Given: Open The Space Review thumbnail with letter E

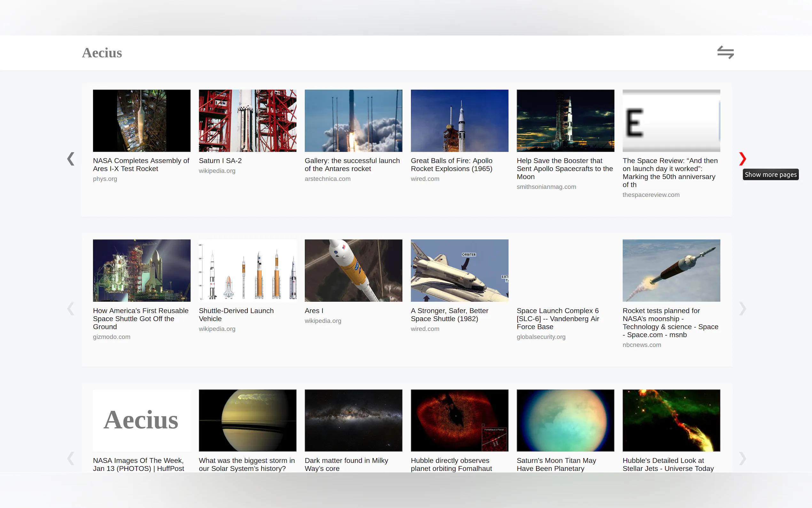Looking at the screenshot, I should [x=671, y=121].
